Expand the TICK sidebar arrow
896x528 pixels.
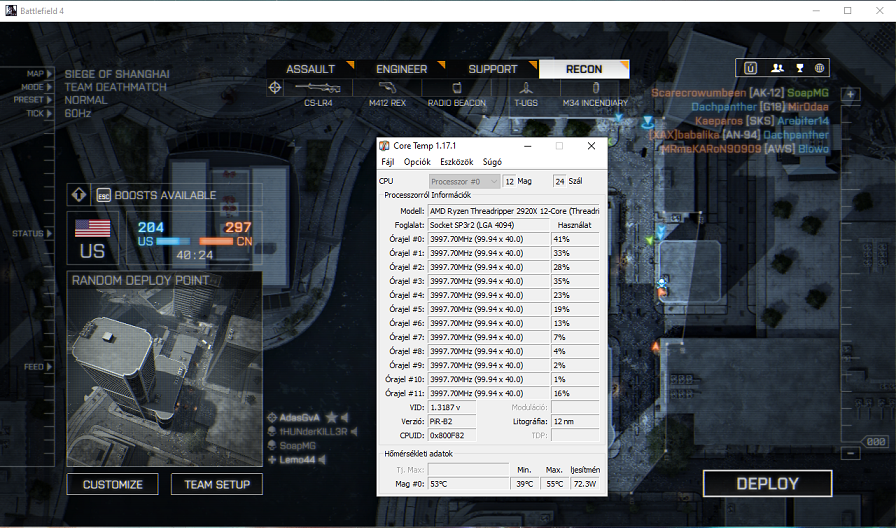pyautogui.click(x=50, y=113)
